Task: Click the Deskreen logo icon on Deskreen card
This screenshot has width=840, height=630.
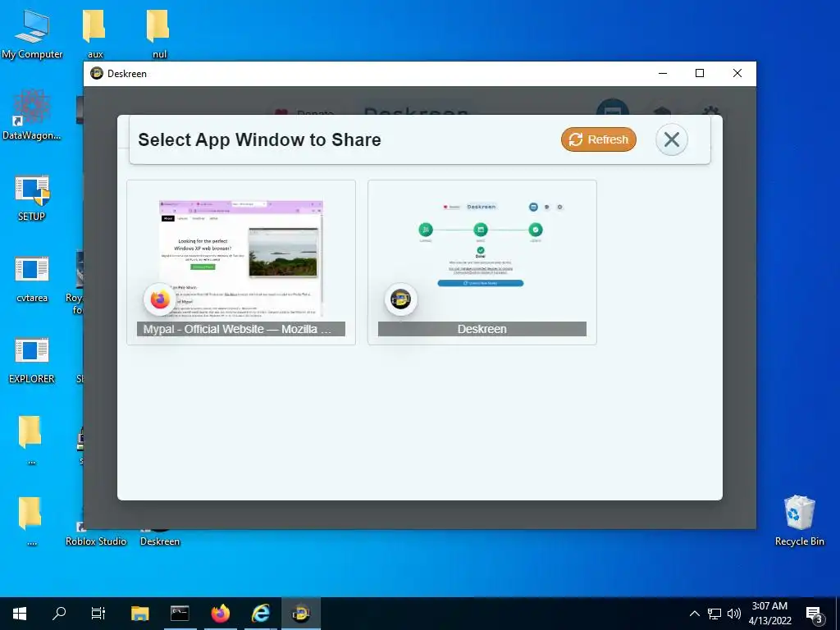Action: [x=400, y=299]
